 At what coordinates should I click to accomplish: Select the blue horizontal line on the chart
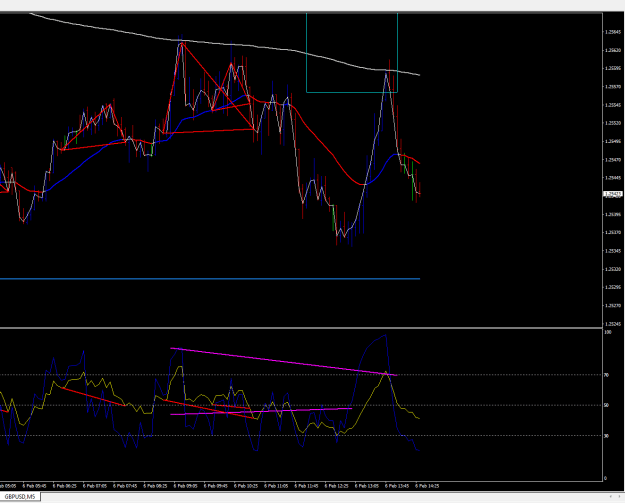point(210,279)
